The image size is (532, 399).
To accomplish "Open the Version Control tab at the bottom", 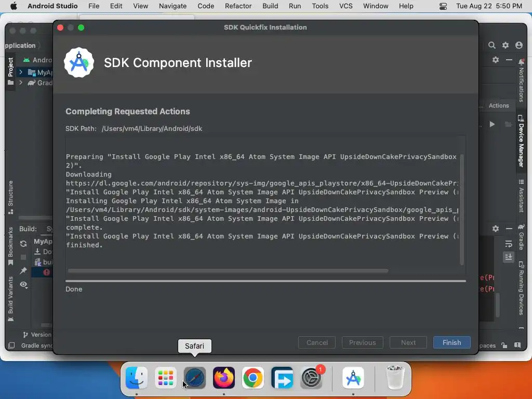I will pos(37,335).
